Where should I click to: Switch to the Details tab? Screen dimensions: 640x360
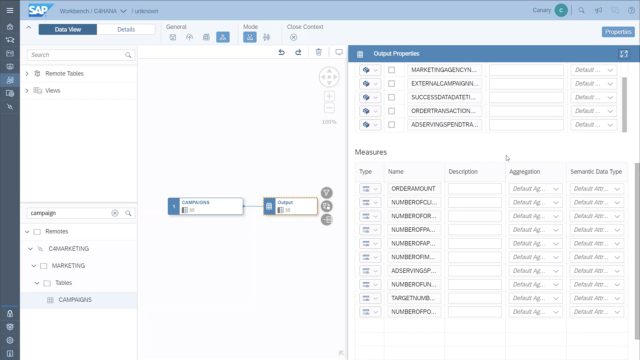[x=126, y=29]
